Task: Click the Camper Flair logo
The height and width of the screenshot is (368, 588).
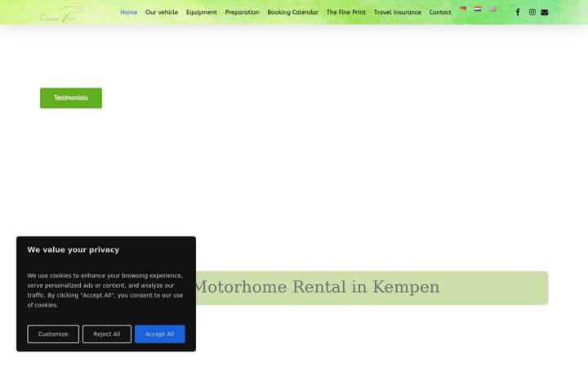Action: click(65, 14)
